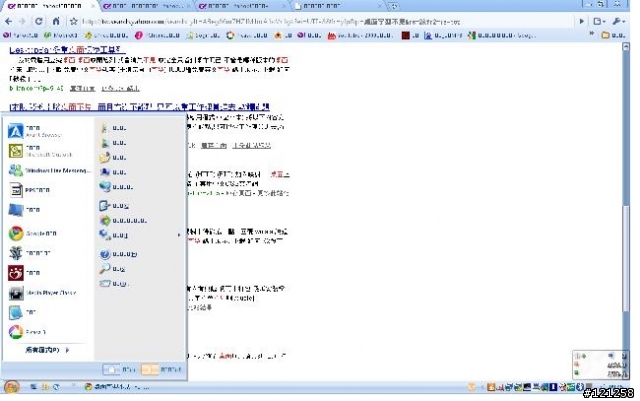Open My Computer from the Start menu right column
This screenshot has height=401, width=640.
click(x=113, y=172)
